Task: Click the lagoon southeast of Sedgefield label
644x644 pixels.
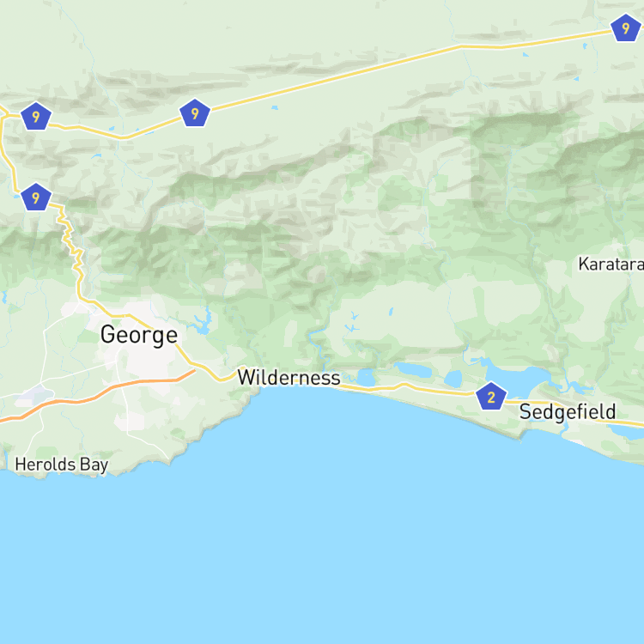Action: point(626,431)
